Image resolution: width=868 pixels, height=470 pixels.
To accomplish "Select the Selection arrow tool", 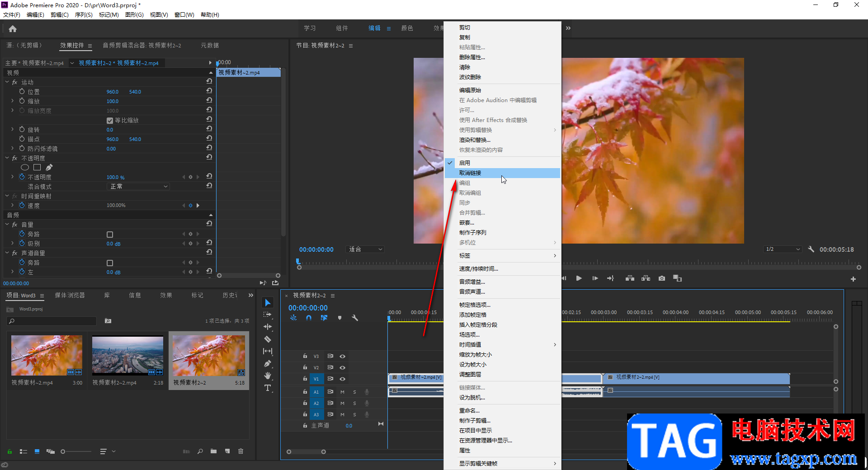I will [268, 303].
